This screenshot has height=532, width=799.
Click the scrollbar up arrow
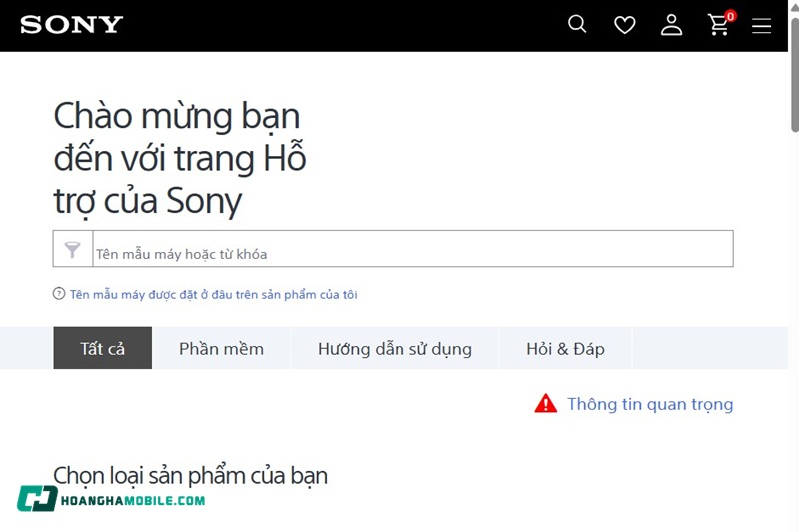click(x=793, y=7)
